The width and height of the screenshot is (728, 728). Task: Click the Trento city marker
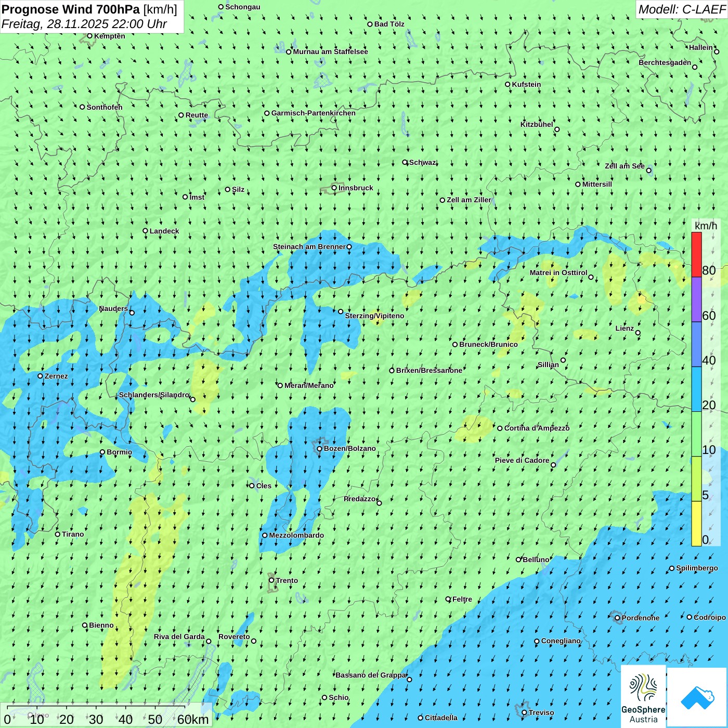[271, 580]
